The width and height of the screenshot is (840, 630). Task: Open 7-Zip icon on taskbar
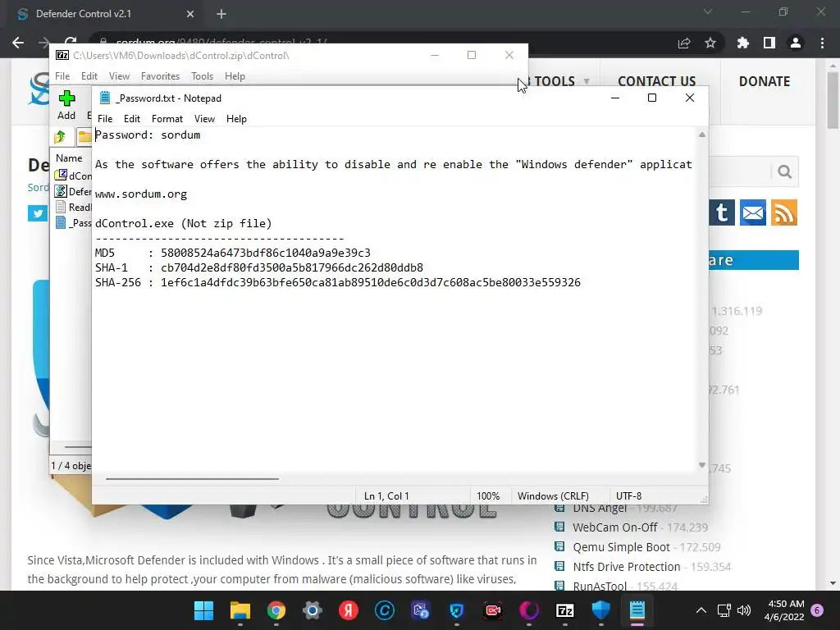[565, 610]
